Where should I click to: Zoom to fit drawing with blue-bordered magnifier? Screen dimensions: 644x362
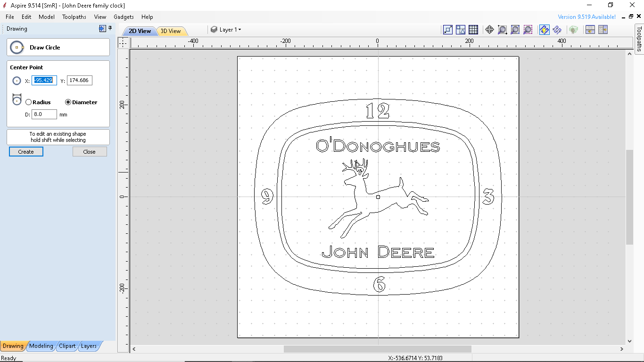(515, 30)
